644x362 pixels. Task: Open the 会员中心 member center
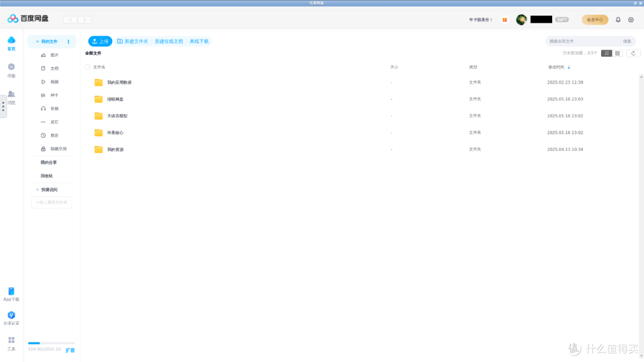point(595,20)
